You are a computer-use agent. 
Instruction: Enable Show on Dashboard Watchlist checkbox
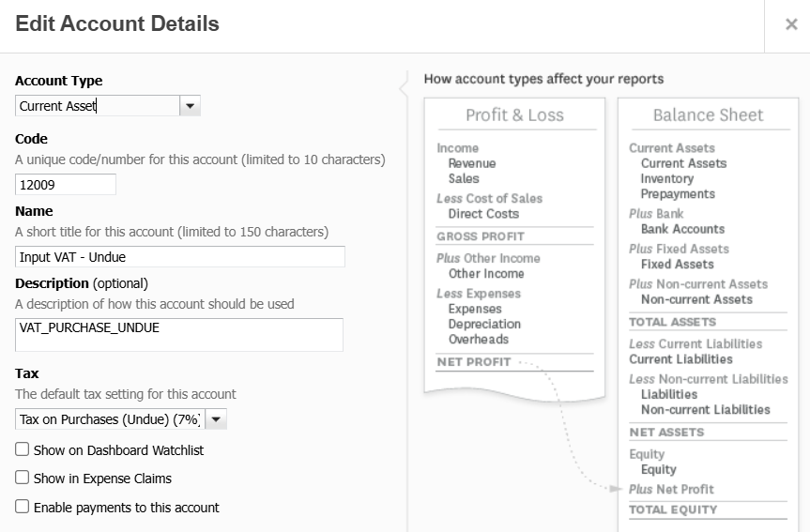point(23,450)
